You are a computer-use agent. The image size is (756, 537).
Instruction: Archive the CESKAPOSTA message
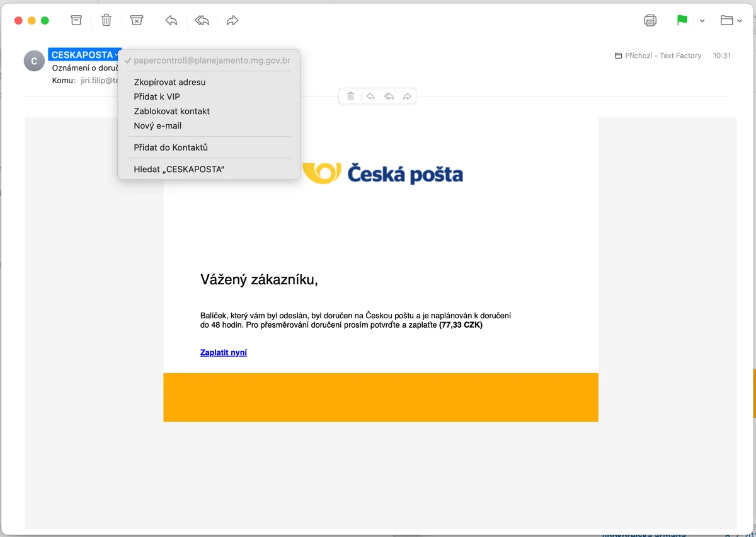click(76, 20)
